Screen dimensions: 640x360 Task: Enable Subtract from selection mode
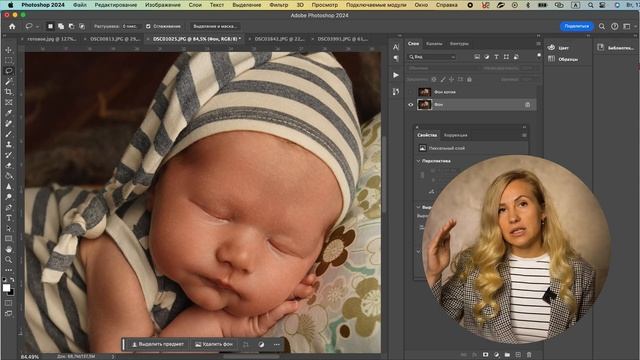click(x=71, y=26)
